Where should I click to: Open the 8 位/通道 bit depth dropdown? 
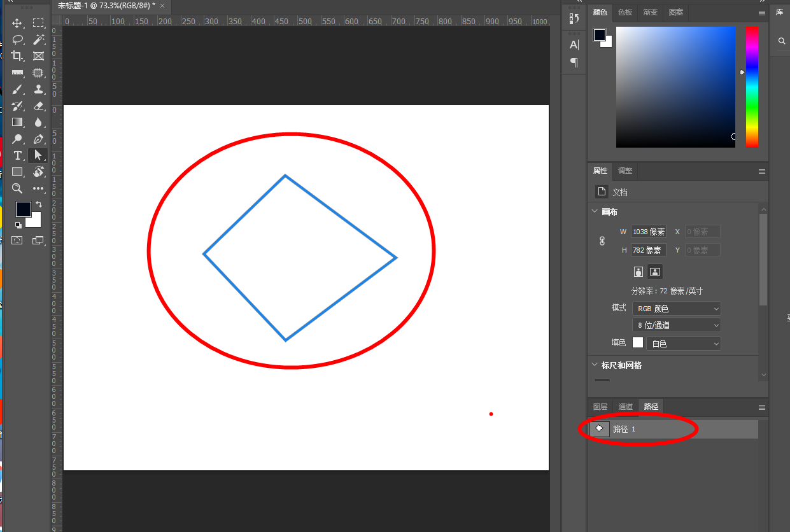[x=676, y=325]
